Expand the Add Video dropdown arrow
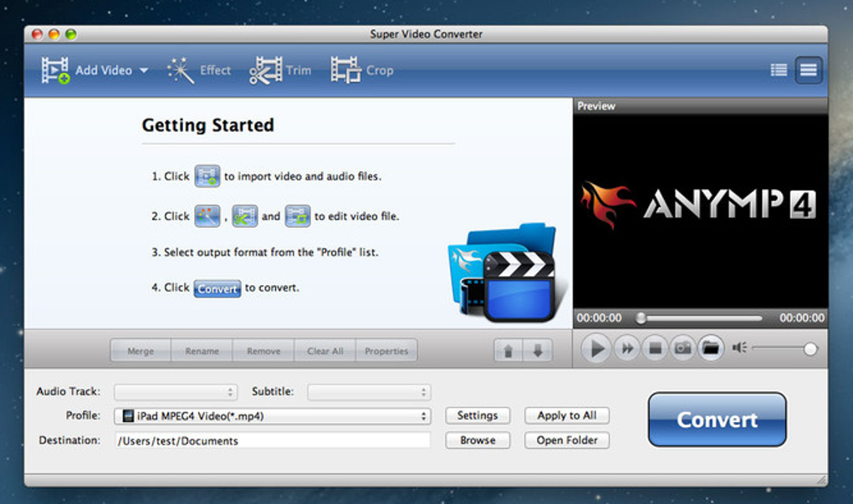 [144, 71]
